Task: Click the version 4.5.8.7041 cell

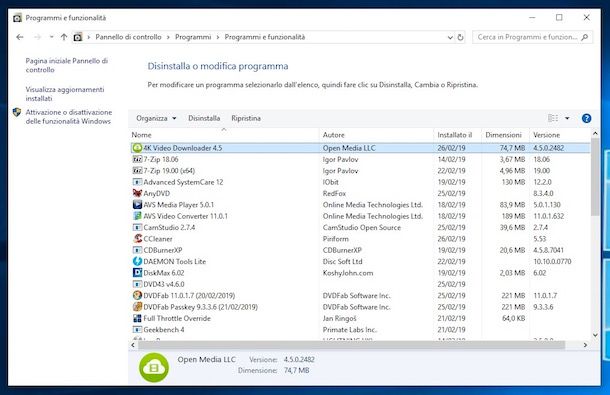Action: [549, 250]
